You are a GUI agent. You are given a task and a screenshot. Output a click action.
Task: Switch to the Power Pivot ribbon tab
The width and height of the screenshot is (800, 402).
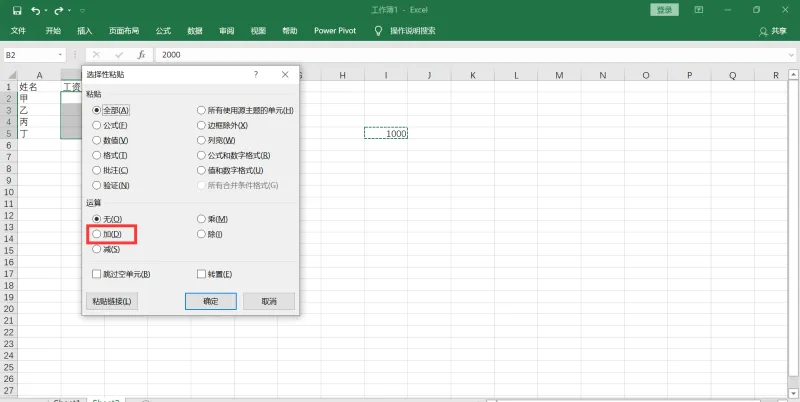coord(335,31)
